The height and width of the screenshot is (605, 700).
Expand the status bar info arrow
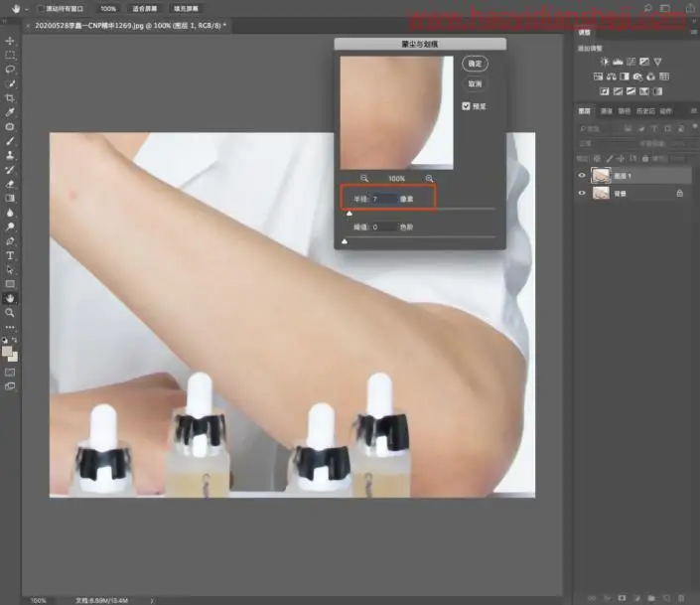(152, 601)
